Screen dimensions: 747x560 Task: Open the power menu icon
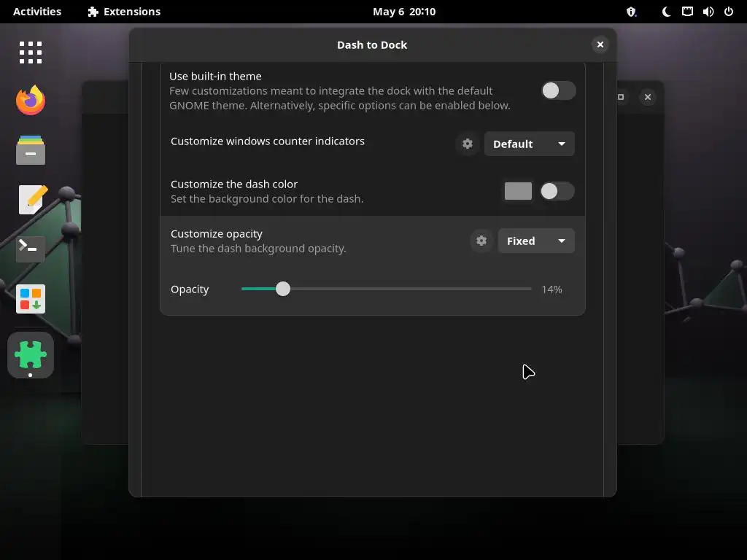pyautogui.click(x=729, y=12)
